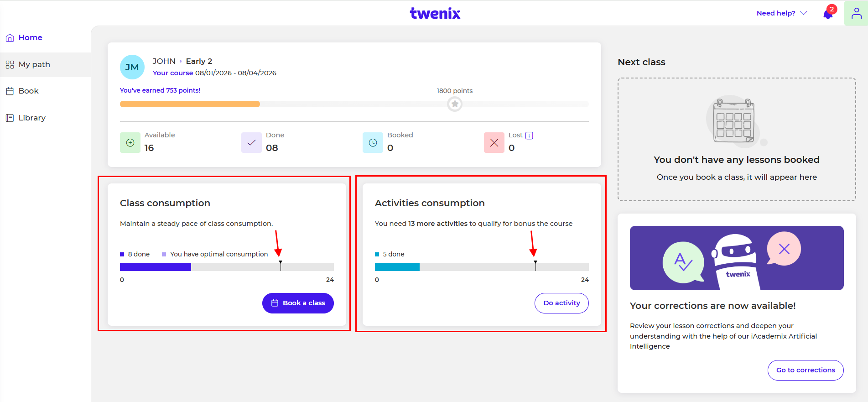Viewport: 868px width, 402px height.
Task: Open the user profile icon
Action: pos(856,13)
